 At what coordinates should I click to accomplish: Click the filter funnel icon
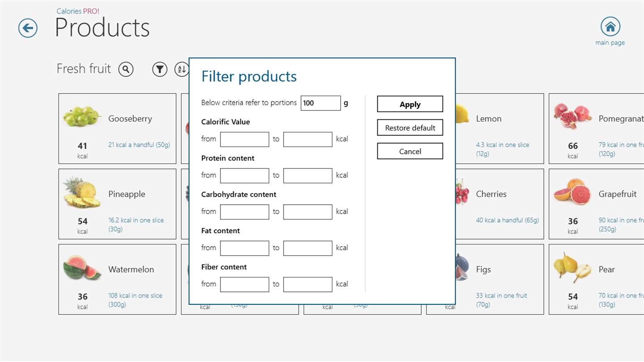coord(160,69)
